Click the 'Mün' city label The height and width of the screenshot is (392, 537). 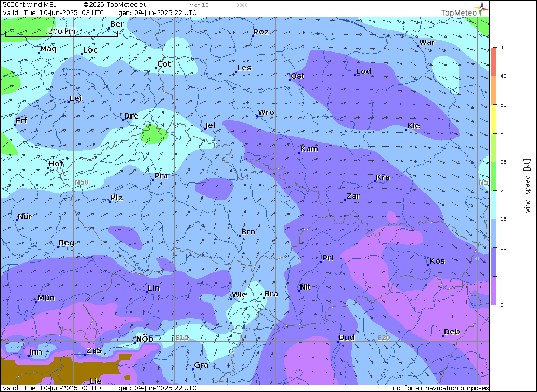[46, 298]
